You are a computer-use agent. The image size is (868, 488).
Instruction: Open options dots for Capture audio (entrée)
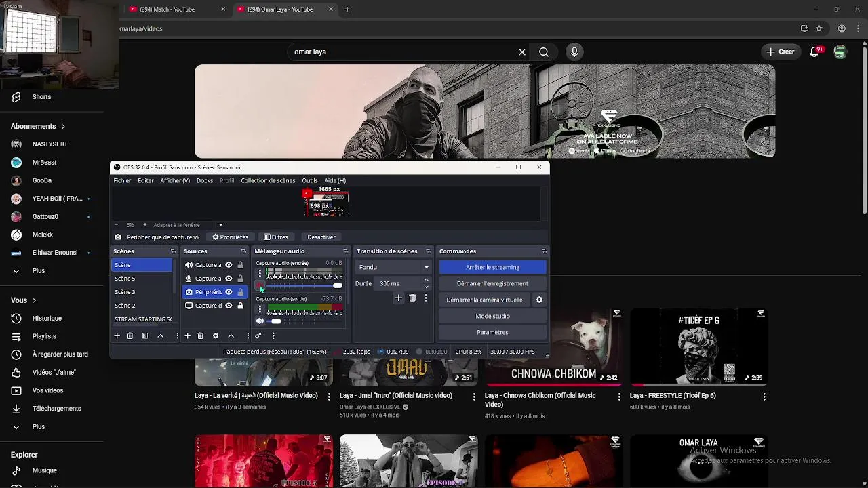pos(260,273)
